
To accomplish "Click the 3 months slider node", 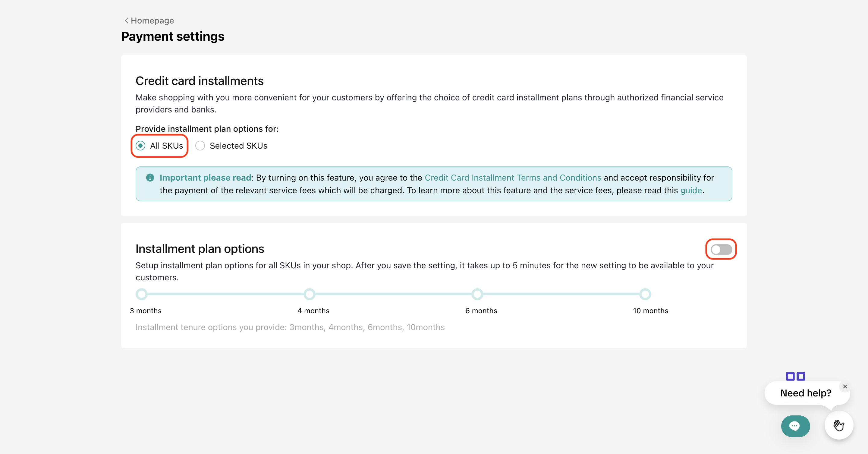I will tap(142, 294).
